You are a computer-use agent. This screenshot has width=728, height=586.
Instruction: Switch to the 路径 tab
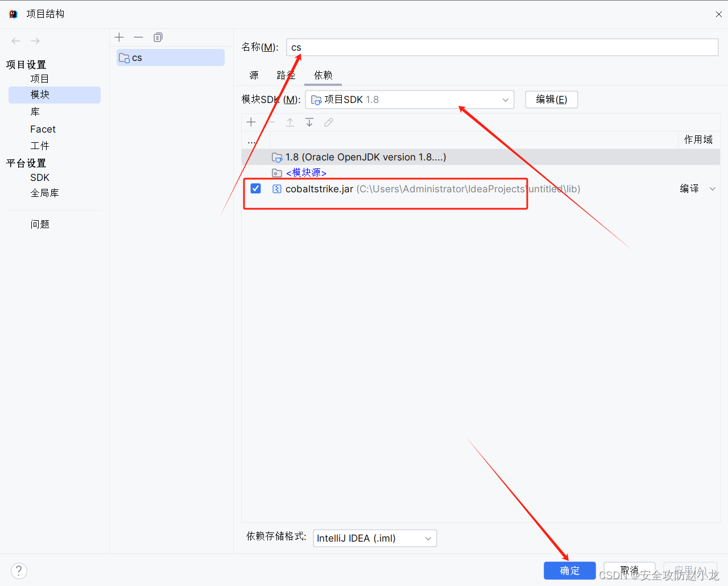tap(286, 75)
